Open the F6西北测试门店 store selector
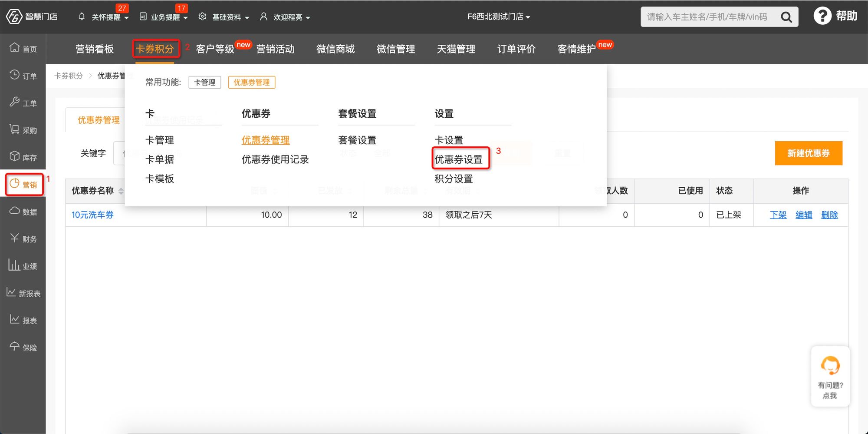This screenshot has width=868, height=434. [499, 17]
